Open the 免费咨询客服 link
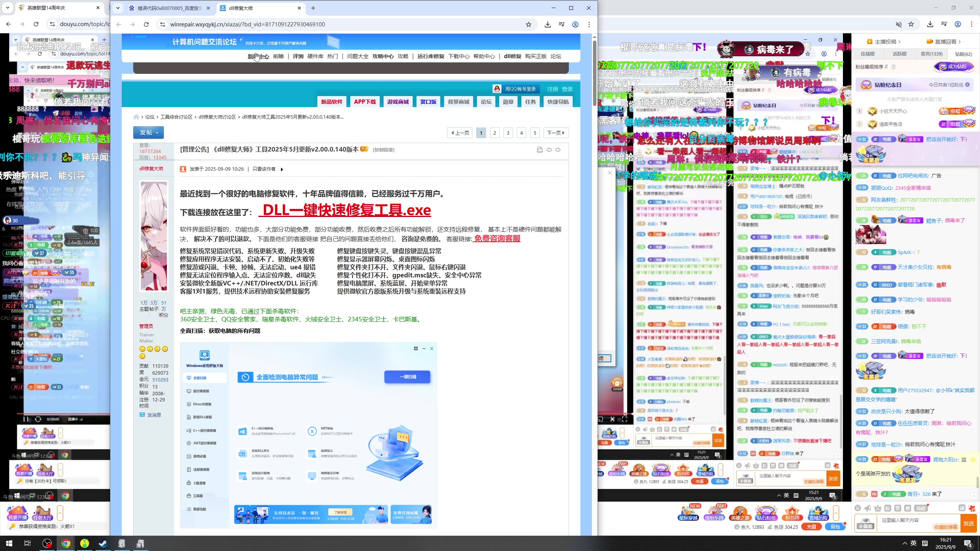Image resolution: width=980 pixels, height=551 pixels. tap(497, 238)
